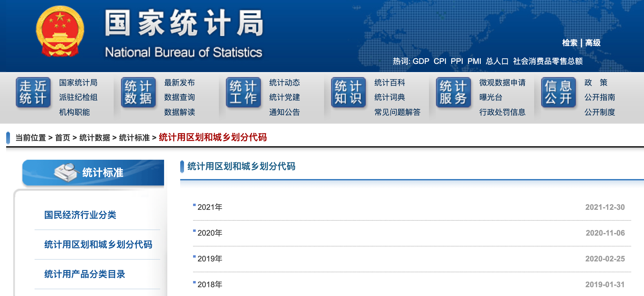View 常见问题解答 page
The height and width of the screenshot is (296, 644).
(397, 112)
